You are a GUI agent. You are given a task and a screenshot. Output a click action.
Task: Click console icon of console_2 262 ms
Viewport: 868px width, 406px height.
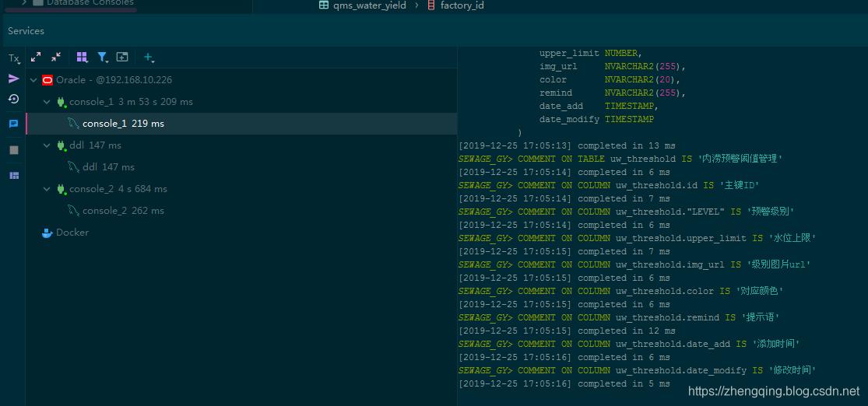click(x=74, y=211)
